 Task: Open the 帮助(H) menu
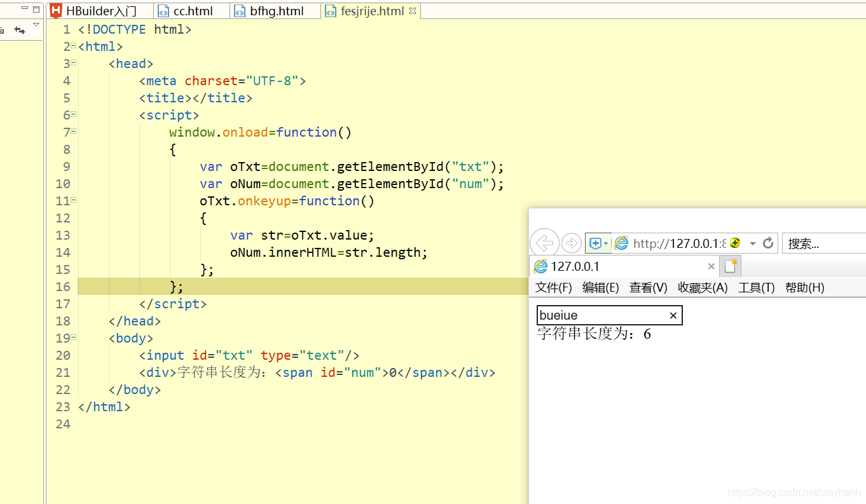[x=805, y=287]
